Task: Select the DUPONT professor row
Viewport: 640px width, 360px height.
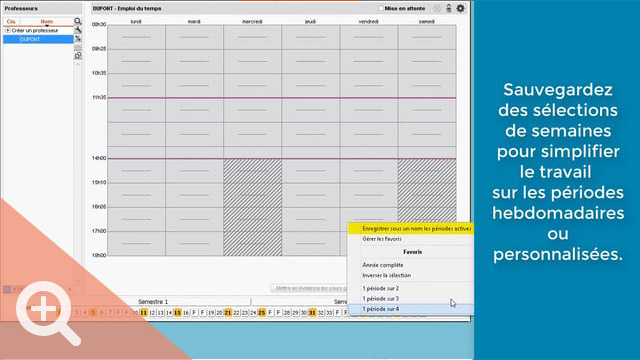Action: point(38,39)
